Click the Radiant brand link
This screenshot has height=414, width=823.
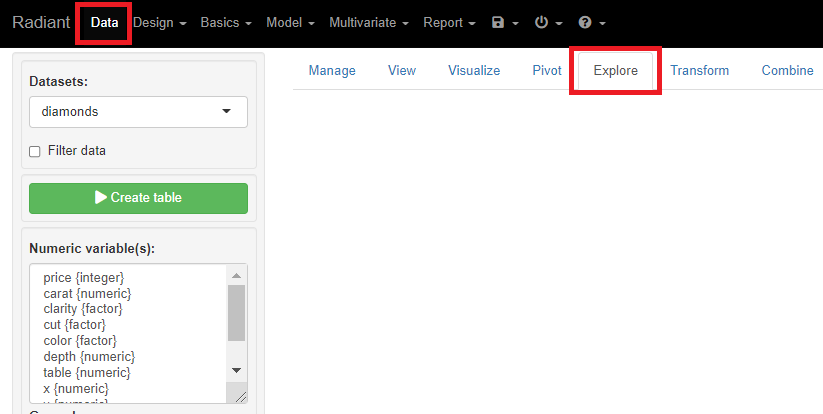(x=41, y=22)
